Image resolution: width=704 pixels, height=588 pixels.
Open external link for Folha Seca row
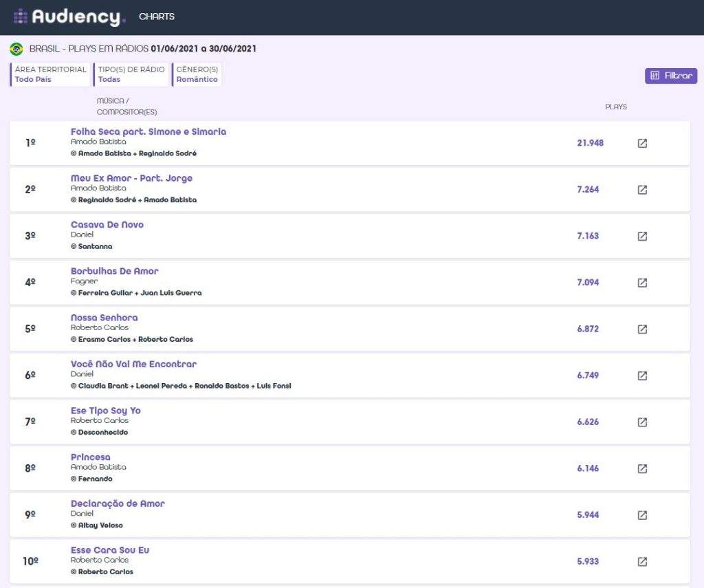[642, 143]
